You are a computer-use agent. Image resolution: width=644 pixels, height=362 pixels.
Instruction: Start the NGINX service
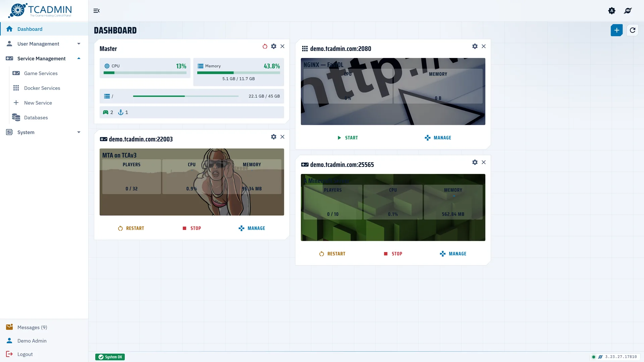[x=347, y=138]
